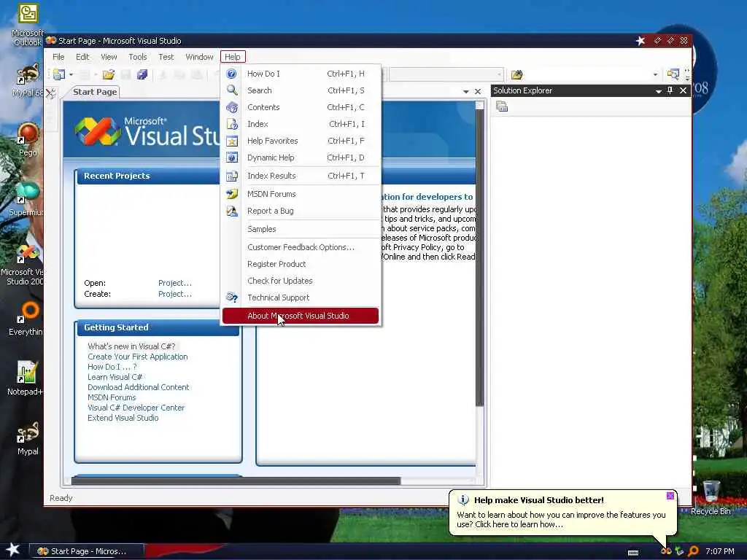Click the orange magnifier tray icon

click(694, 551)
